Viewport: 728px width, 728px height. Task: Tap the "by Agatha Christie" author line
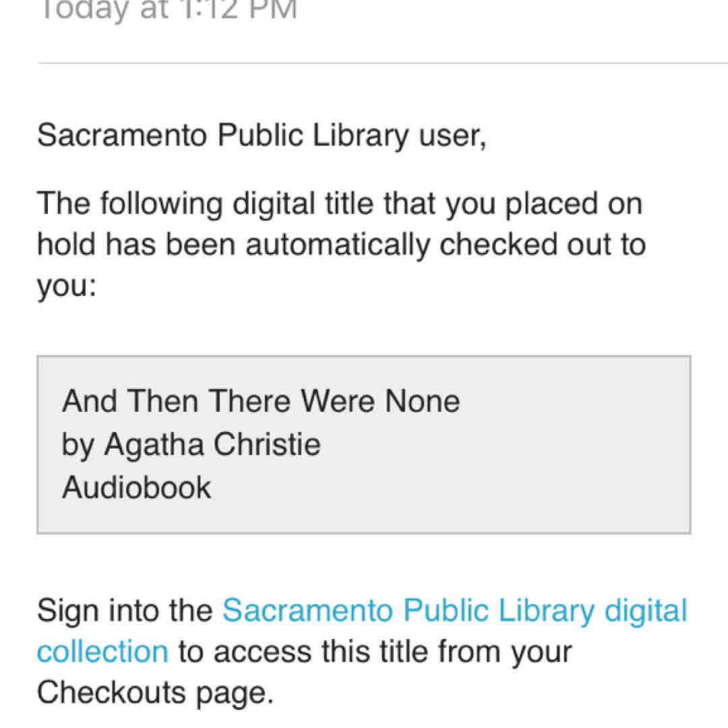pyautogui.click(x=191, y=445)
